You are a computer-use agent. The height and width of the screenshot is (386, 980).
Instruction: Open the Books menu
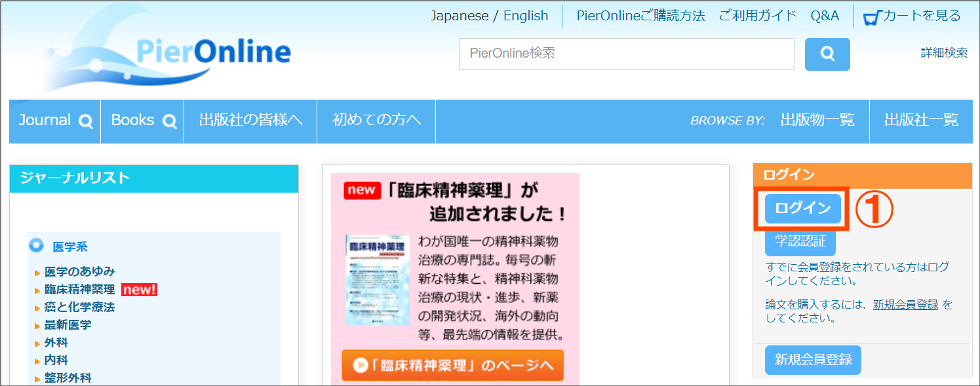click(x=143, y=121)
